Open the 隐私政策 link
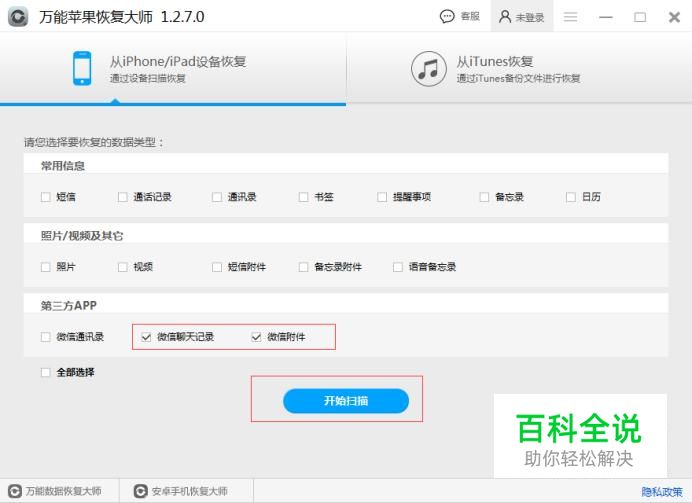The image size is (692, 503). coord(662,492)
